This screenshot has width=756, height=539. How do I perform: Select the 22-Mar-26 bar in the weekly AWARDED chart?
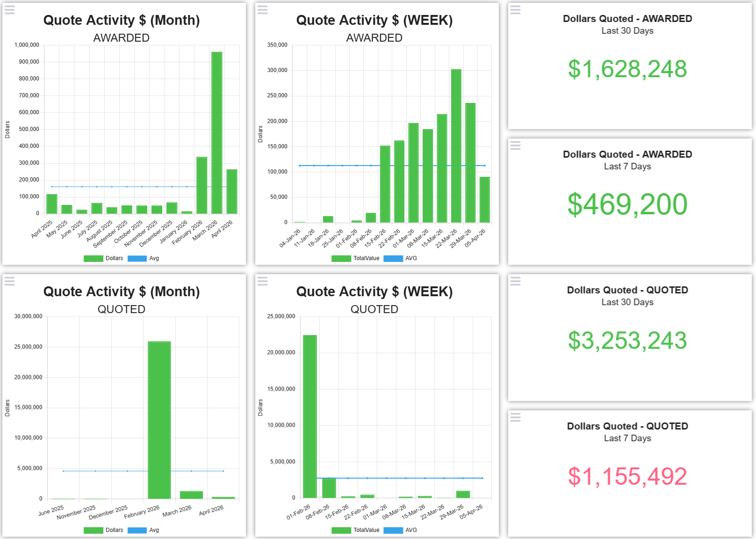tap(456, 146)
